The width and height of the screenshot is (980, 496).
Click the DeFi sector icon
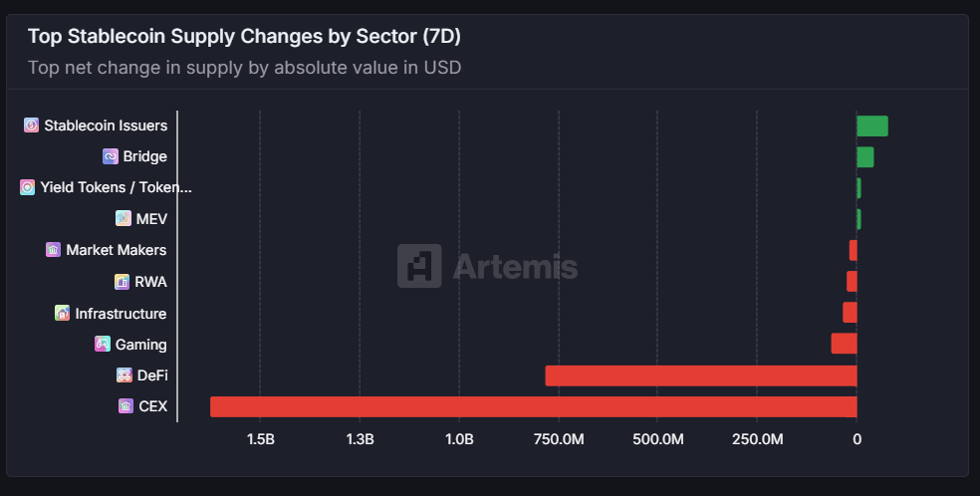click(x=124, y=374)
